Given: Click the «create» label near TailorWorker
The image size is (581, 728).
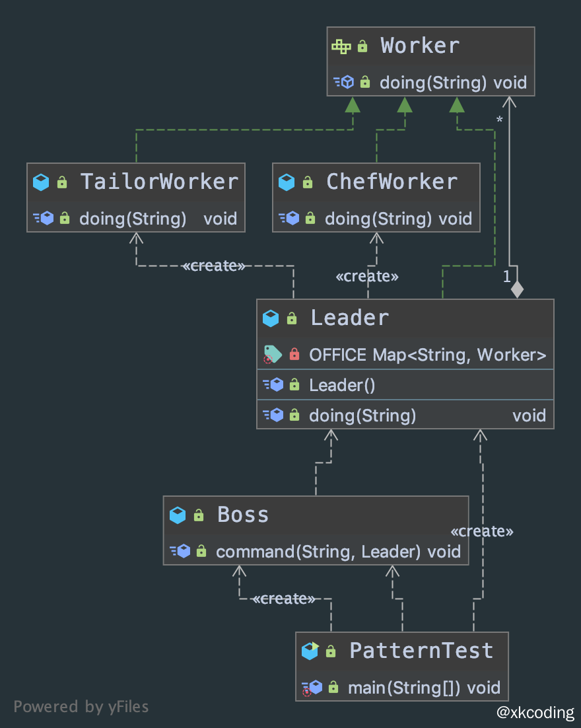Looking at the screenshot, I should coord(213,266).
